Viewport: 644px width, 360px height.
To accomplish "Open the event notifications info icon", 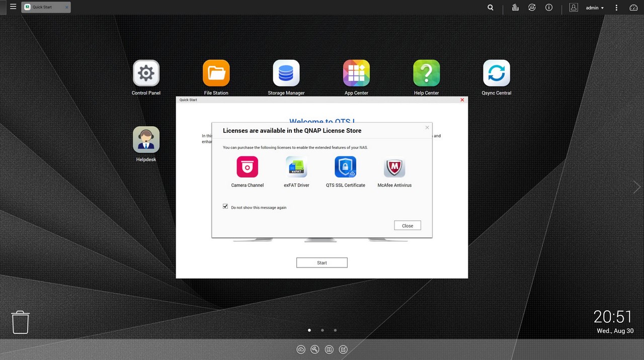I will (x=549, y=8).
